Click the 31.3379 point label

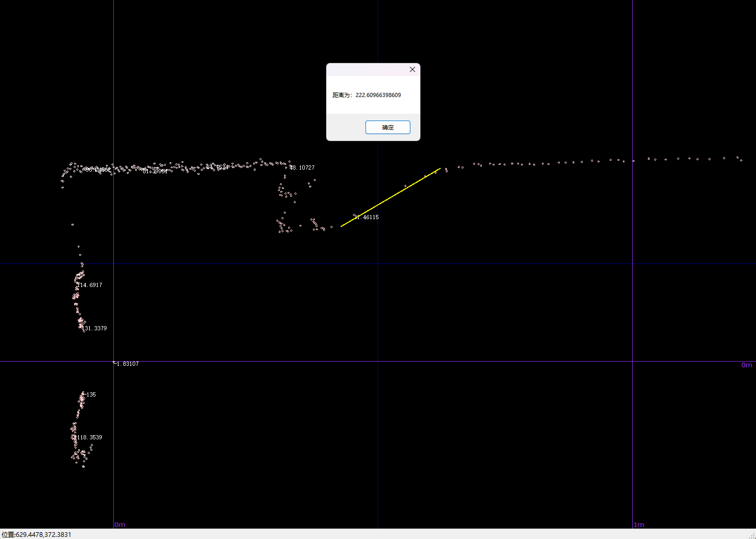[95, 328]
